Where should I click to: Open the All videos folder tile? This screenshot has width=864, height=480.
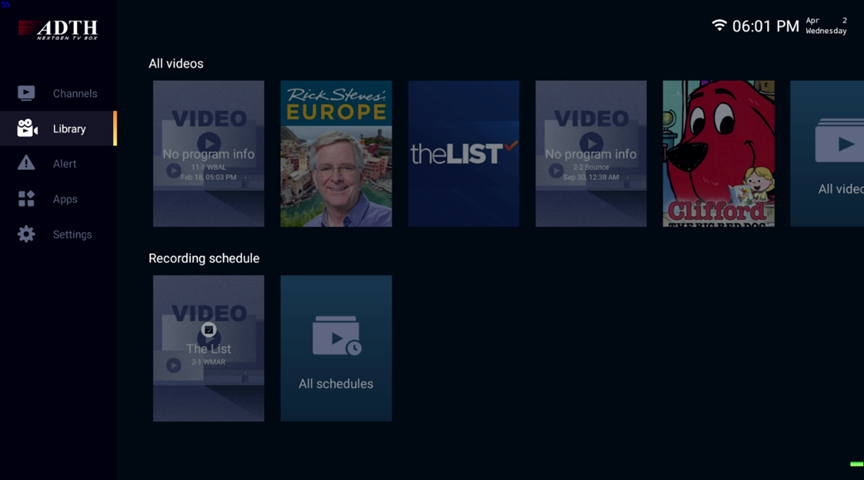pyautogui.click(x=827, y=154)
